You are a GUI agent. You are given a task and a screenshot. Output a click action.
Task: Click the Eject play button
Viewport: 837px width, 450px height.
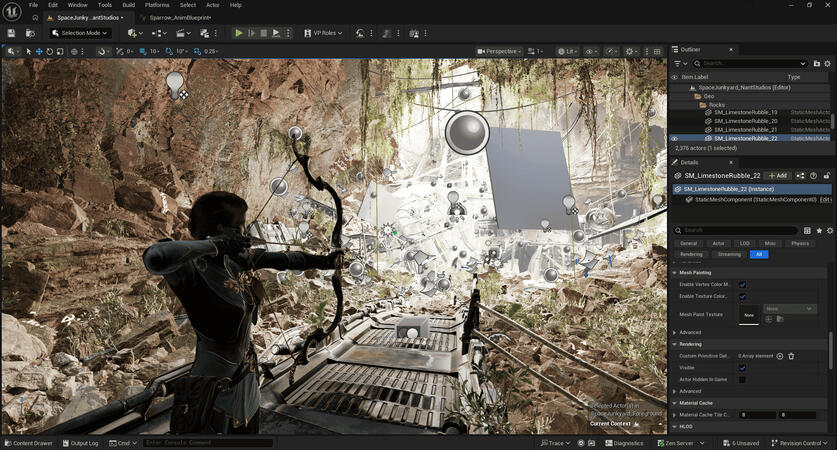(x=276, y=33)
